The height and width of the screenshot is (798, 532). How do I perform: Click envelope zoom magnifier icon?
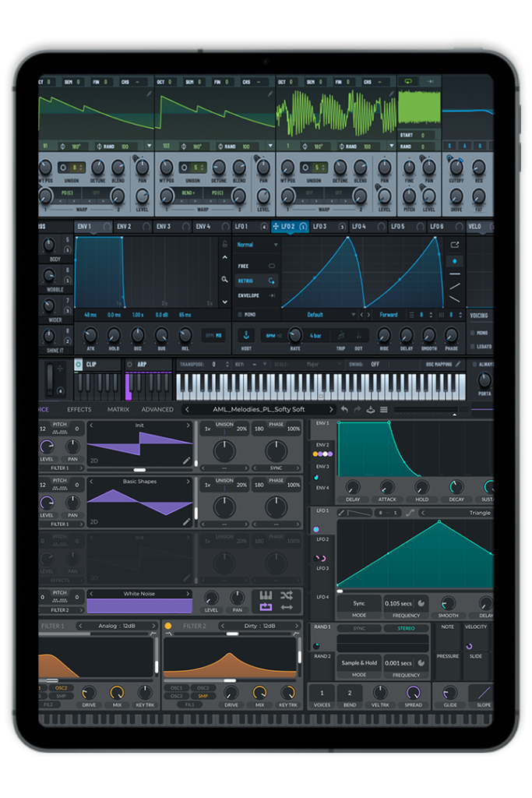[x=224, y=280]
